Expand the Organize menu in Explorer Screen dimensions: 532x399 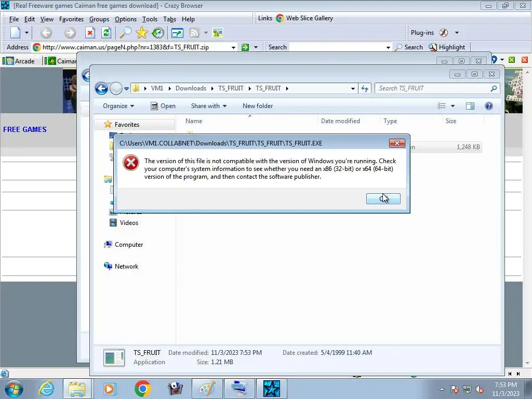click(118, 106)
